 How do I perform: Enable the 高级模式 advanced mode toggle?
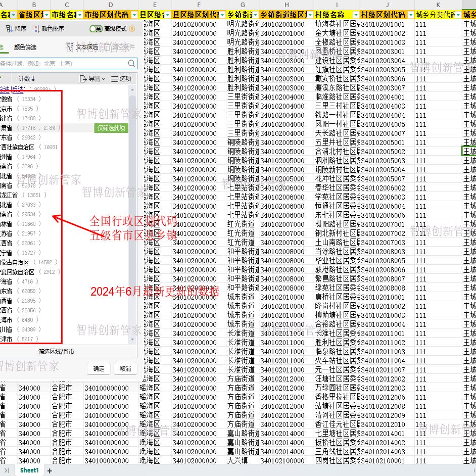click(x=96, y=28)
